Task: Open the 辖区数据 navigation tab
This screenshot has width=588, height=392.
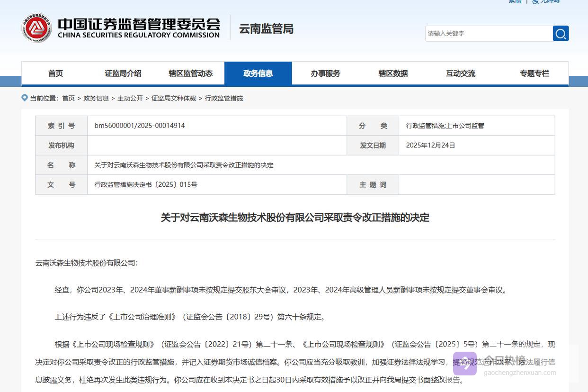Action: click(x=393, y=73)
